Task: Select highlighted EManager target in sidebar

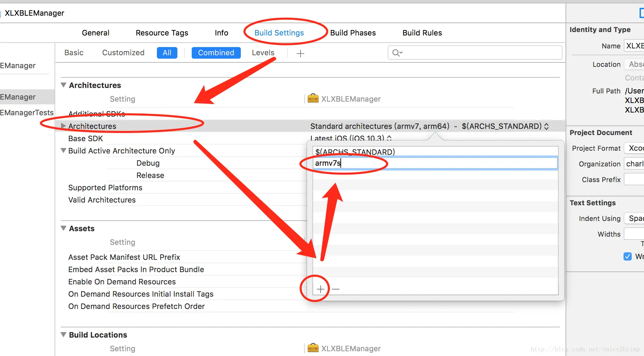Action: coord(27,97)
